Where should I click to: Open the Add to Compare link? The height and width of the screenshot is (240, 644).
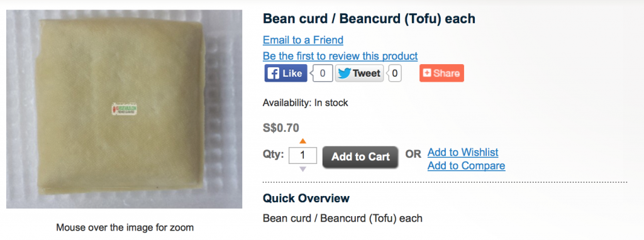click(466, 166)
